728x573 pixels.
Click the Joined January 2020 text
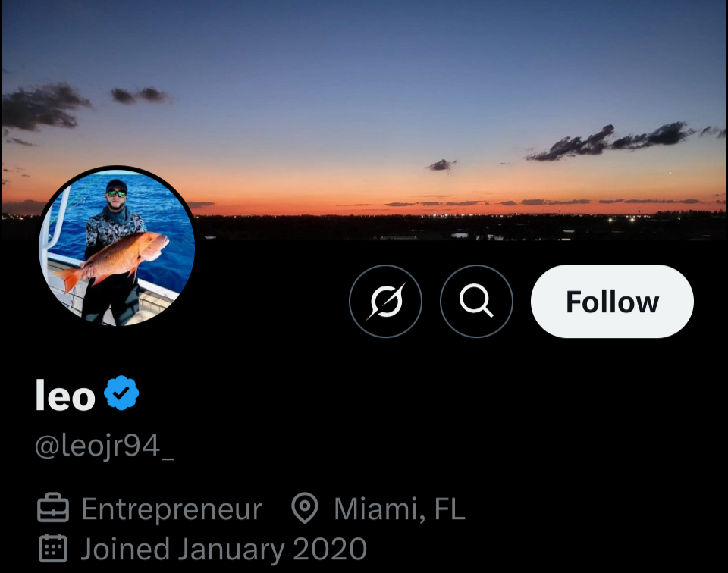click(224, 548)
